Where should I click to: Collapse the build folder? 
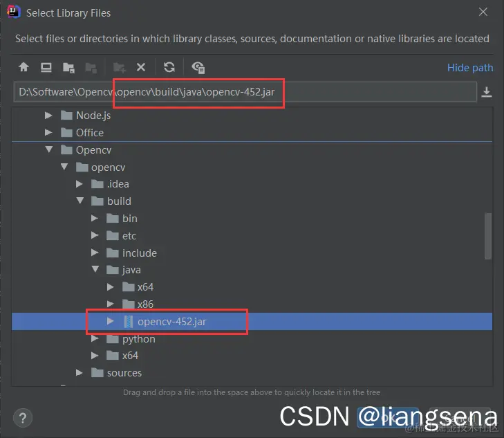[x=80, y=201]
